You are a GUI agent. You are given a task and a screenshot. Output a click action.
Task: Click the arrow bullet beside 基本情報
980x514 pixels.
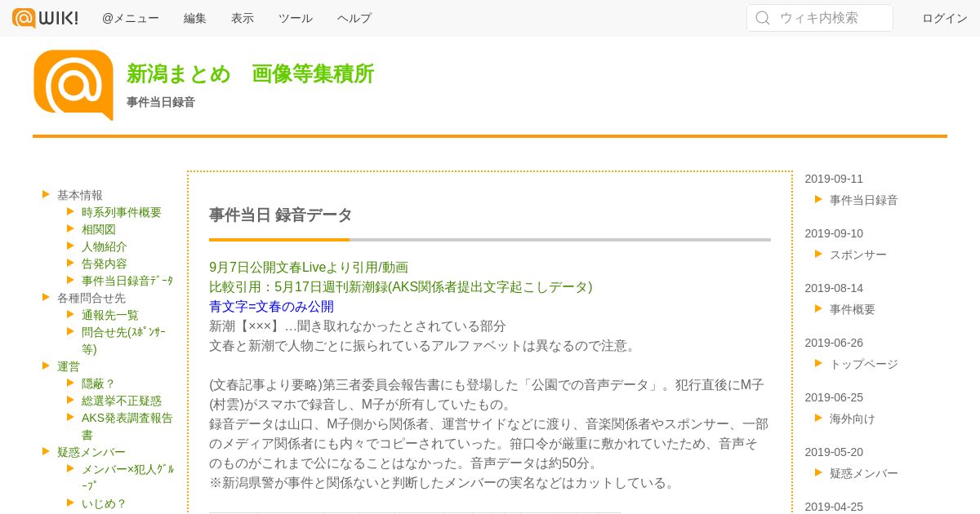[x=47, y=194]
